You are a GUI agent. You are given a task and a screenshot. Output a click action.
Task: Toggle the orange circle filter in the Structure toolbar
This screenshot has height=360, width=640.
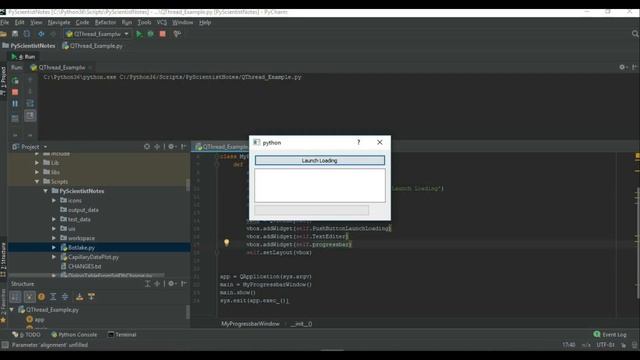tap(41, 297)
